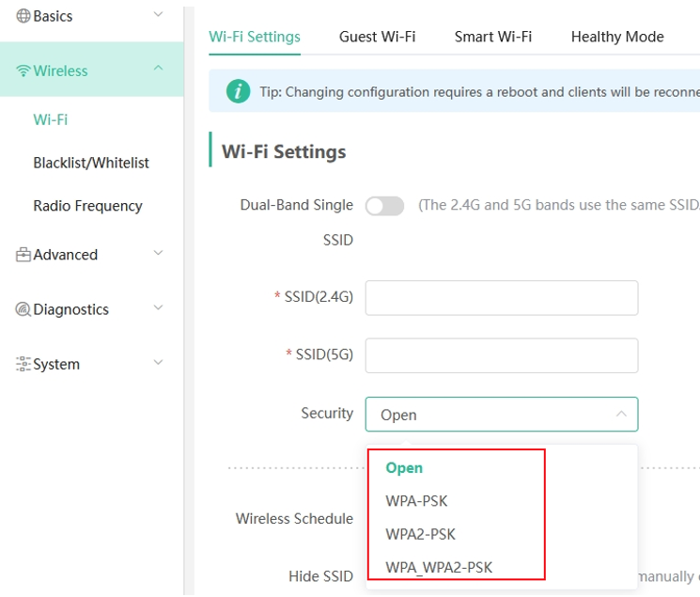Image resolution: width=700 pixels, height=597 pixels.
Task: Expand the Basics menu chevron
Action: click(x=158, y=15)
